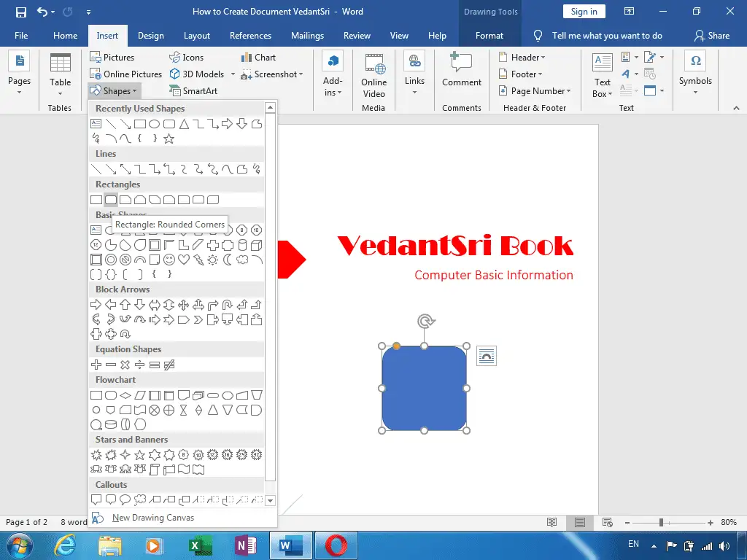Choose the first Explosion shape in Stars and Banners
The image size is (747, 560).
coord(96,455)
